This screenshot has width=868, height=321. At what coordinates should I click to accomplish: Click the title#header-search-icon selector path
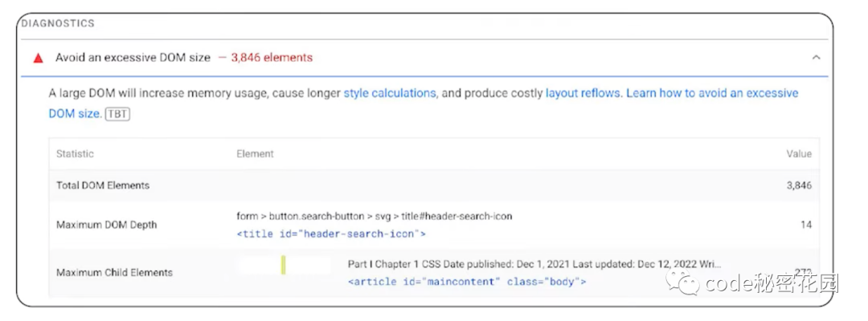[374, 216]
